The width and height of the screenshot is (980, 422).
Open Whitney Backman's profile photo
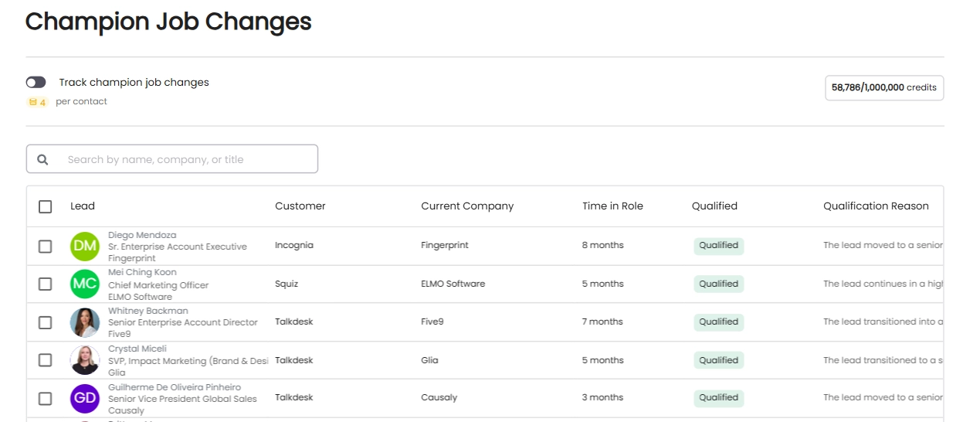tap(85, 322)
